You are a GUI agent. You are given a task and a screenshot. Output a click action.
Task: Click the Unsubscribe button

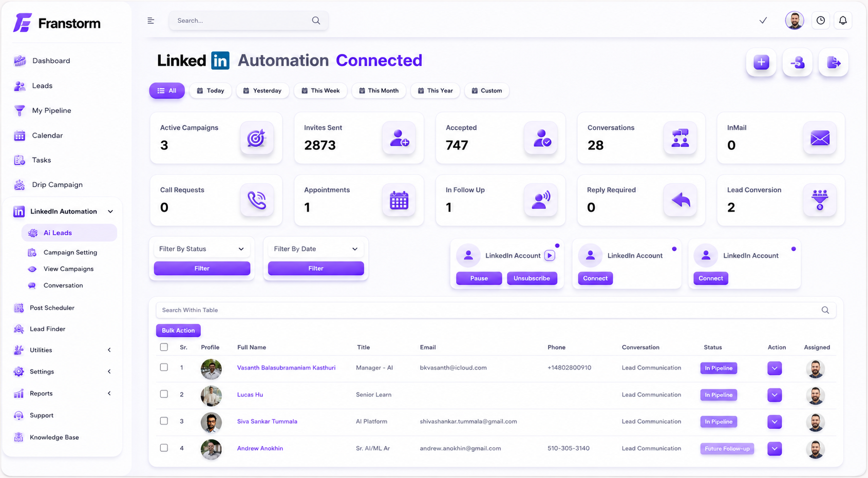[532, 278]
